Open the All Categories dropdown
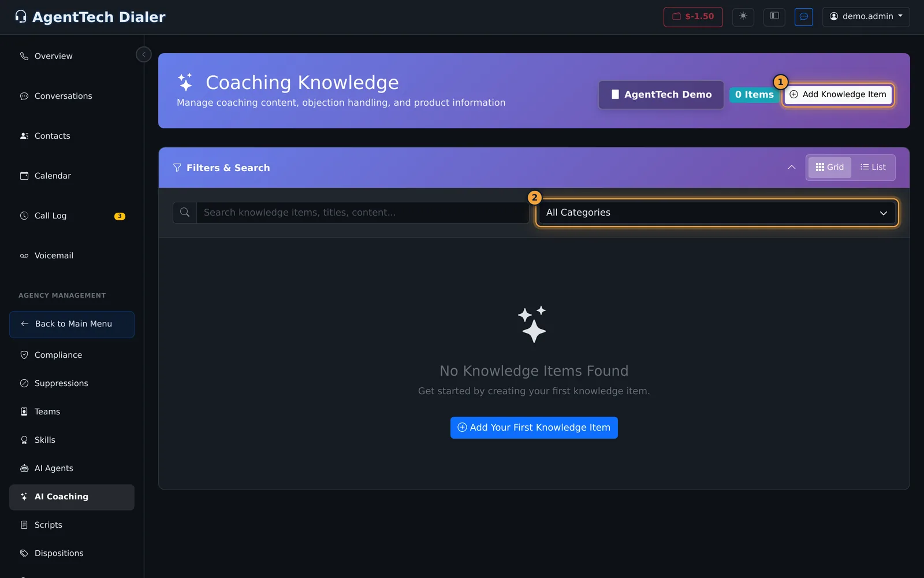 717,213
